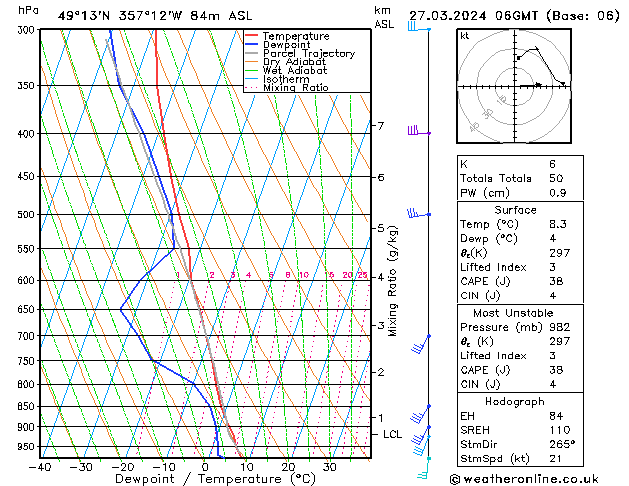Select the Surface section header

515,210
